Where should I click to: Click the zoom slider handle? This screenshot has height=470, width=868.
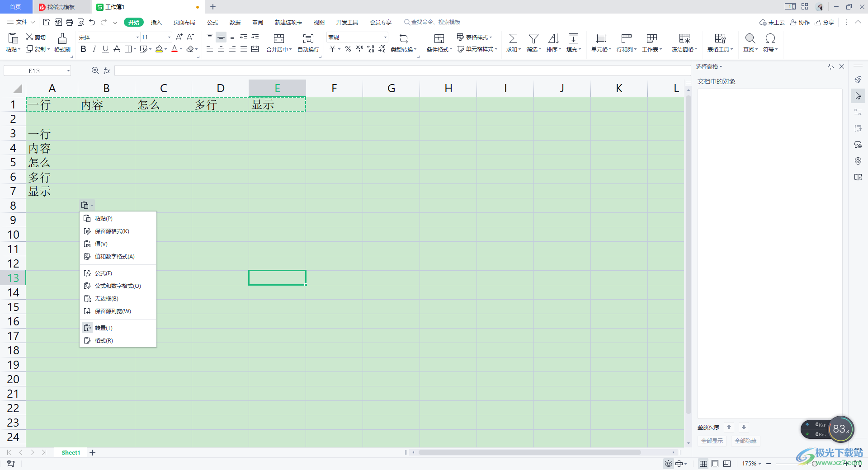814,464
